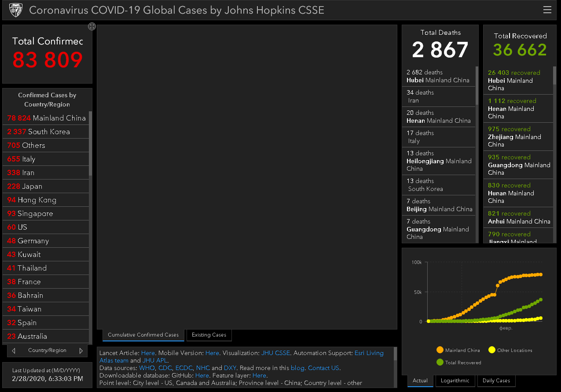
Task: Select the '48 Germany' row
Action: point(46,241)
